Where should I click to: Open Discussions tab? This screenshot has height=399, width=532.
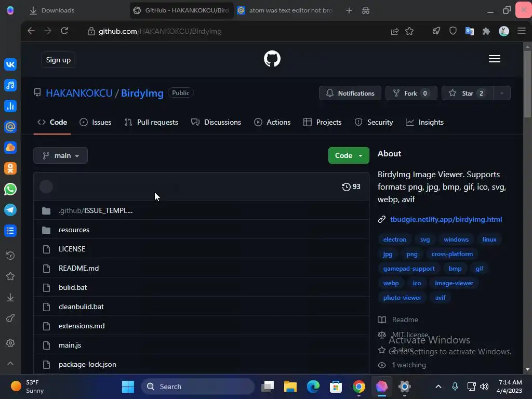(x=216, y=122)
